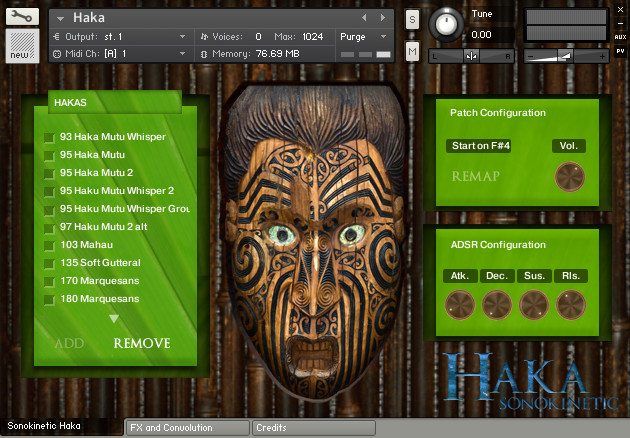Click the Rls. knob in ADSR Configuration
Viewport: 630px width, 438px height.
pyautogui.click(x=570, y=305)
